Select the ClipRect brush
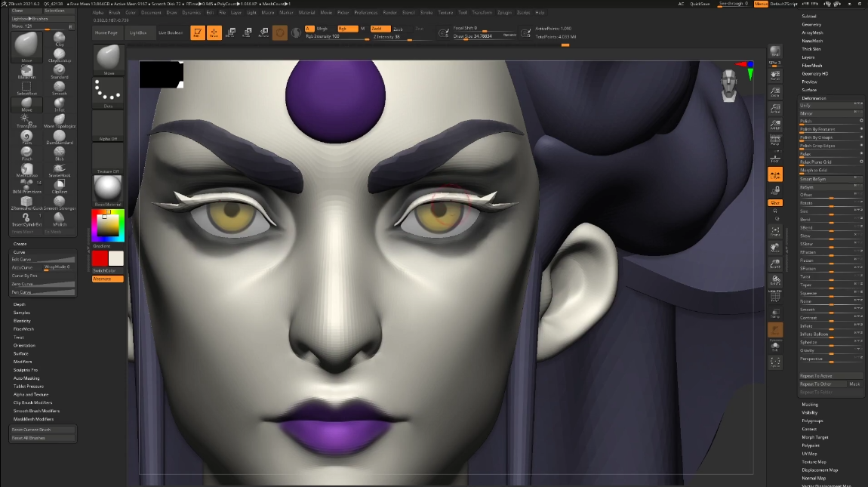This screenshot has height=487, width=868. point(59,186)
